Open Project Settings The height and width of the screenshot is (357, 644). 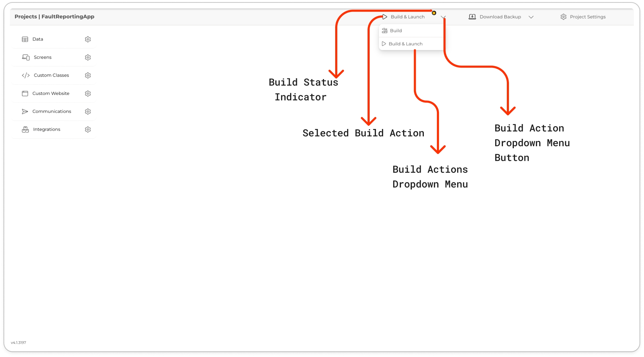[x=587, y=17]
